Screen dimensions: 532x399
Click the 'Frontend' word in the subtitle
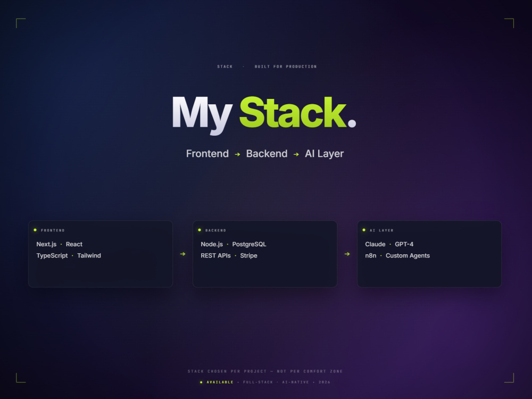click(x=207, y=154)
